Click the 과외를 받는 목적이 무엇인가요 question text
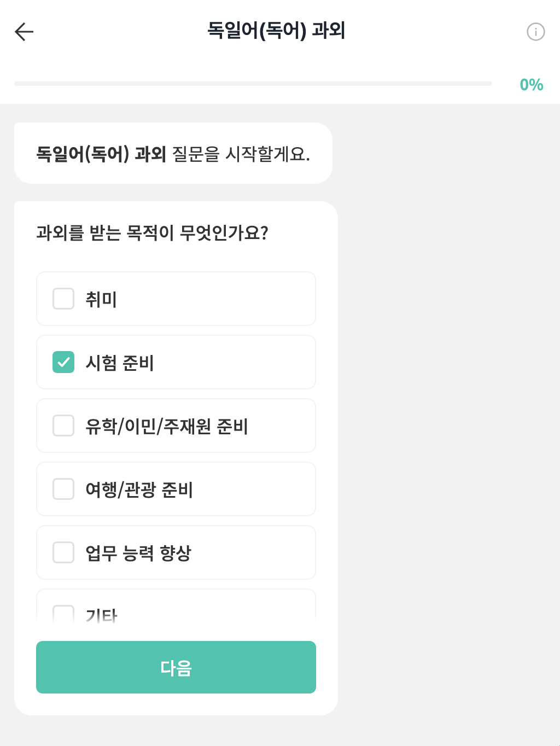Screen dimensions: 560x746 point(152,233)
